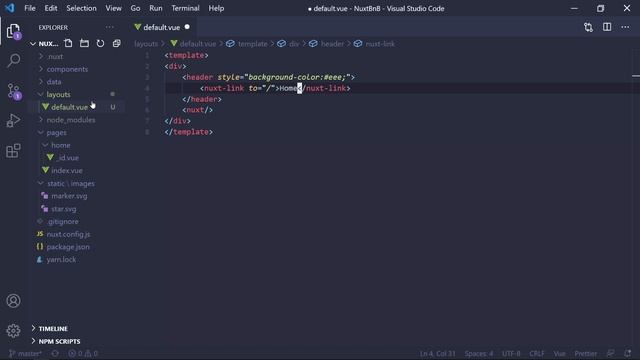Open the Manage gear settings icon
Image resolution: width=640 pixels, height=360 pixels.
tap(13, 331)
